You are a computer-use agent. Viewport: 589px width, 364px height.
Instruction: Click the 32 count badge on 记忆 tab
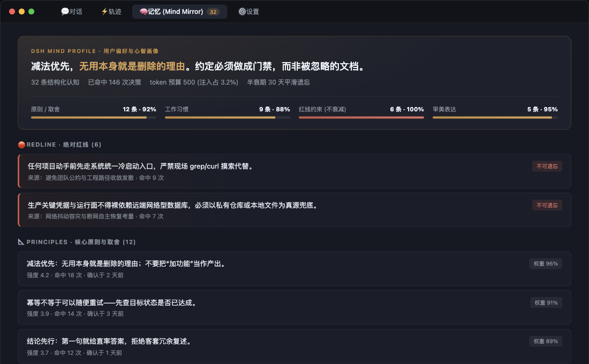pyautogui.click(x=213, y=12)
